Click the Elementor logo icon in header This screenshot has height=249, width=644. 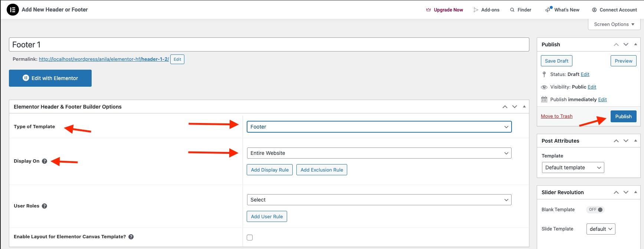click(x=13, y=10)
